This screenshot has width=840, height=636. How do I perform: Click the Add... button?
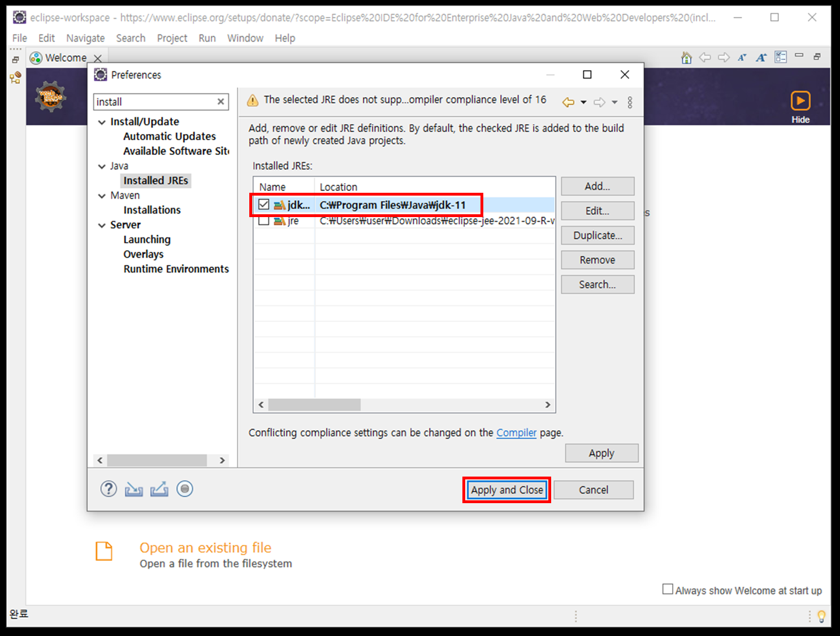point(597,186)
